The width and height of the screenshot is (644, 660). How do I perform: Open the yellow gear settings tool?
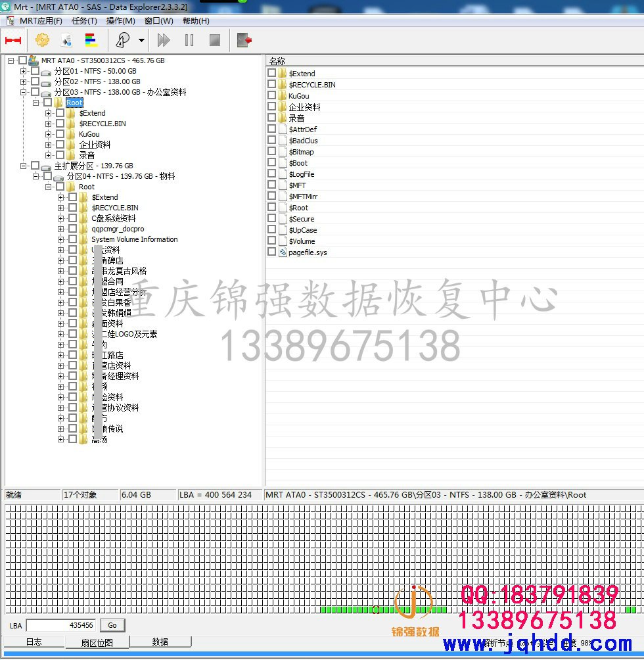(42, 40)
